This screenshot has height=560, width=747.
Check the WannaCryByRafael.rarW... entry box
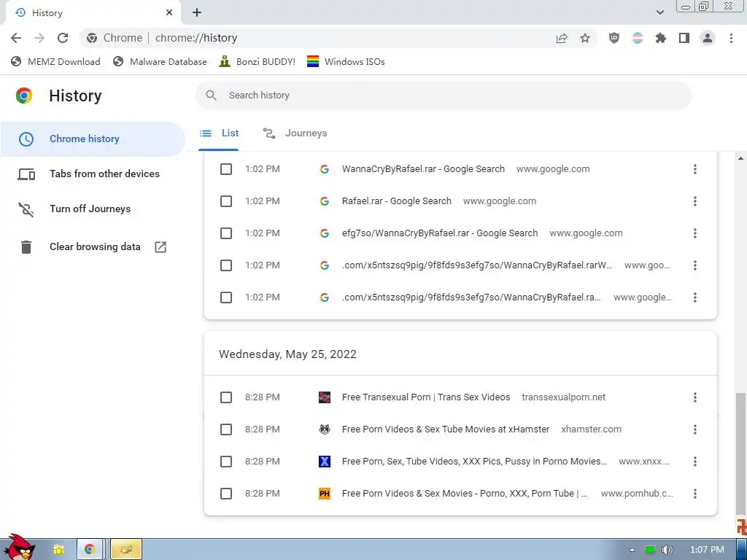coord(226,265)
